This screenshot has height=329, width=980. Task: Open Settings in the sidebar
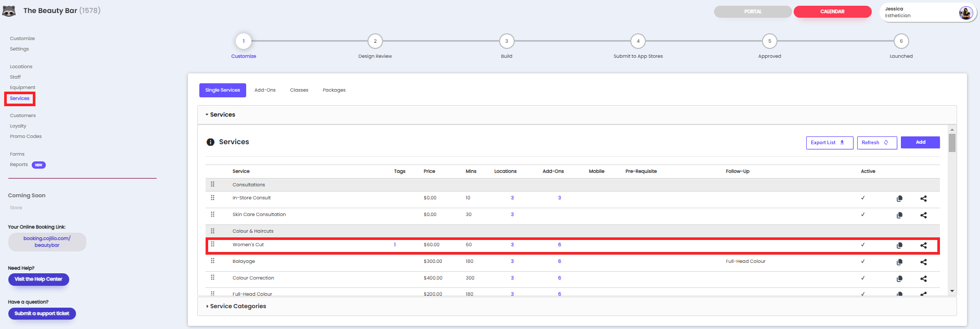[x=19, y=49]
